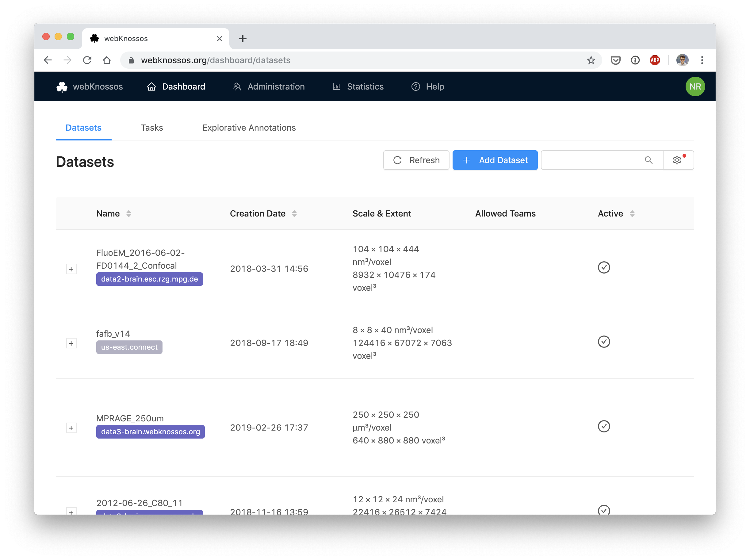Expand the 2012-06-26_C80_11 dataset row
Screen dimensions: 750x560
(x=71, y=512)
